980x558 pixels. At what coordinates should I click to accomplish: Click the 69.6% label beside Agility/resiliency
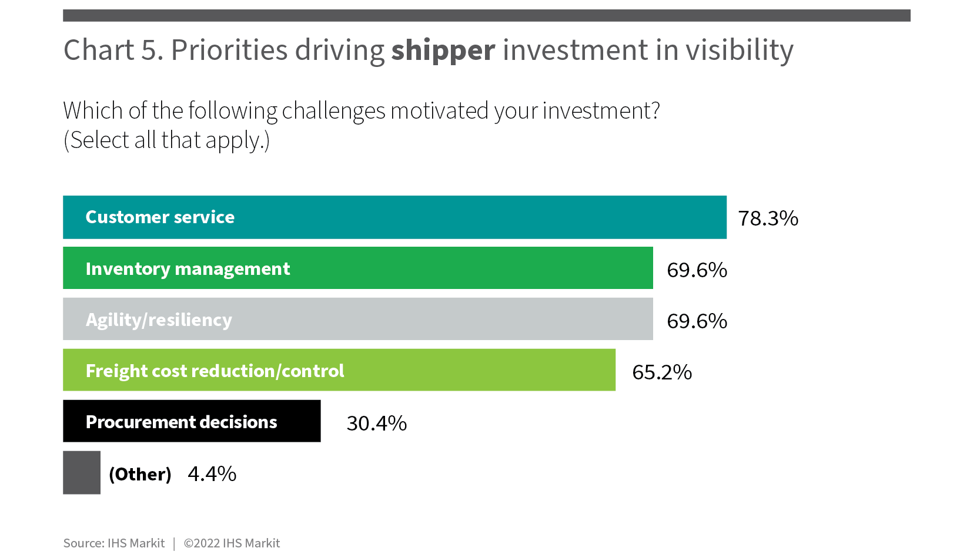coord(697,321)
